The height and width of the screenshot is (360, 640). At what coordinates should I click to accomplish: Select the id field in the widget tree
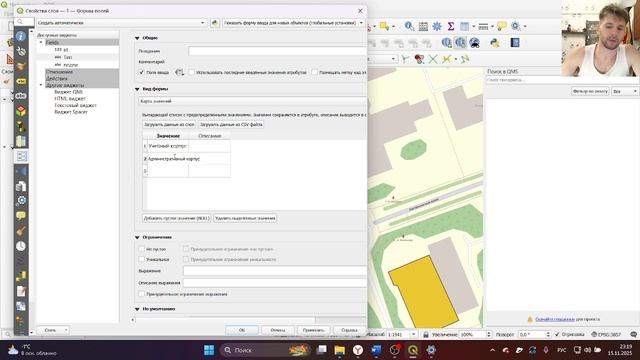pyautogui.click(x=66, y=50)
